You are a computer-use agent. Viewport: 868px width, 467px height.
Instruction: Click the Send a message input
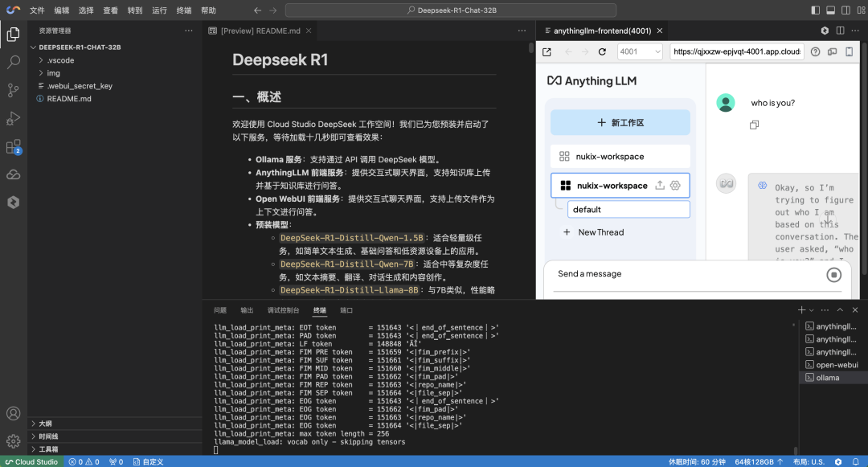(683, 274)
